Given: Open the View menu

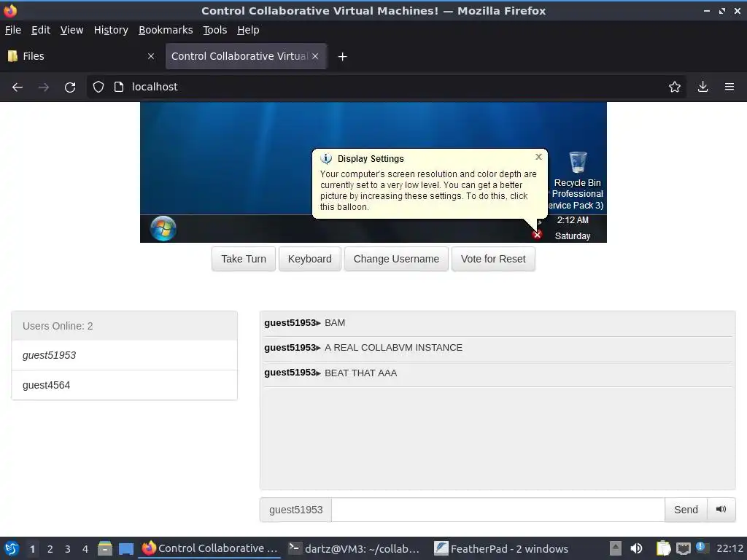Looking at the screenshot, I should click(x=71, y=30).
